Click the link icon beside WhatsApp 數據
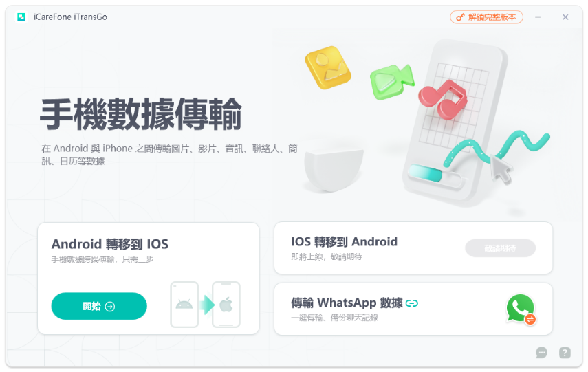 coord(412,303)
